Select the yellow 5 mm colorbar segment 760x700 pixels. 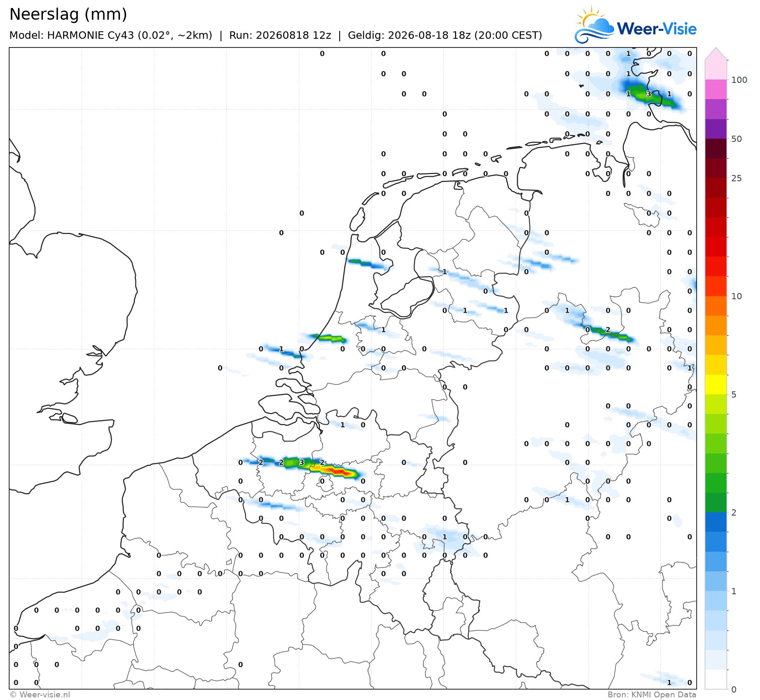716,384
